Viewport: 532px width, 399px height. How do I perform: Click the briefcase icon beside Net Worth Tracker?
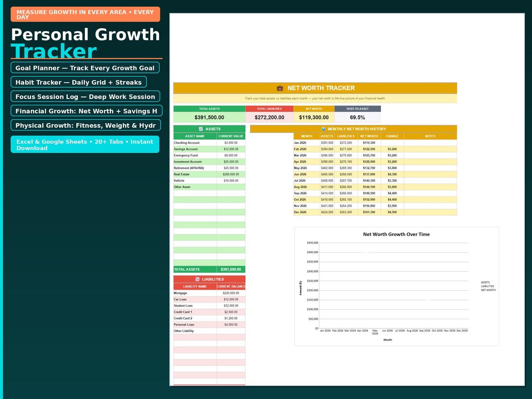coord(280,88)
